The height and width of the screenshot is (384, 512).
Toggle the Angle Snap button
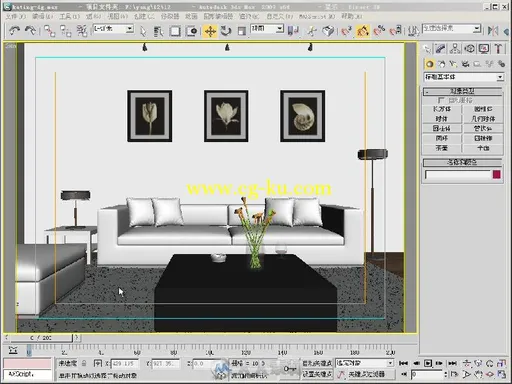[363, 31]
